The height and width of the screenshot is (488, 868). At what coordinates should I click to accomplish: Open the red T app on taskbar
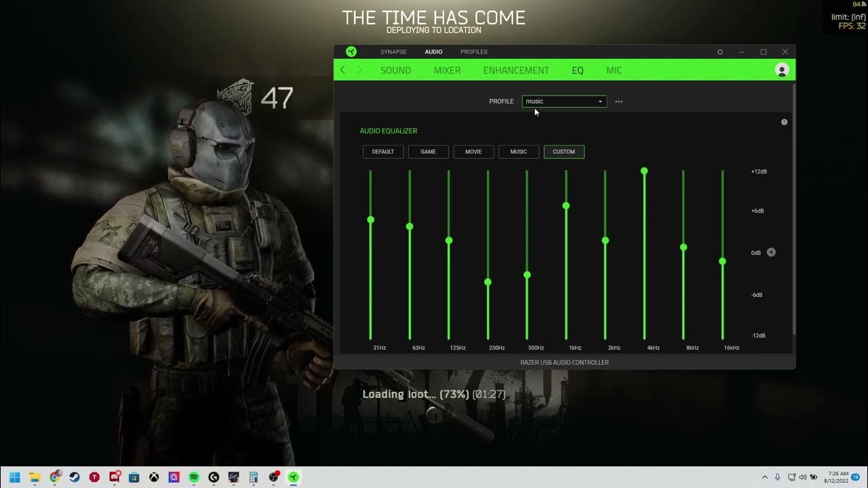(x=94, y=477)
